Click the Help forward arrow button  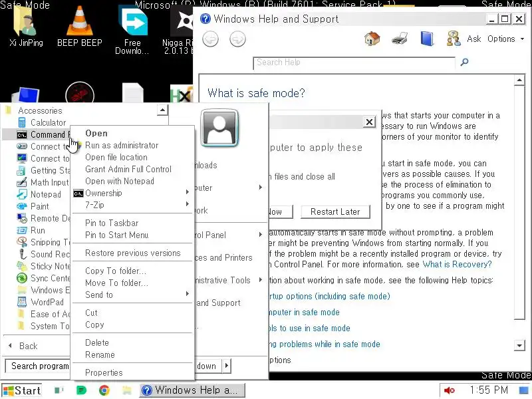(x=237, y=39)
